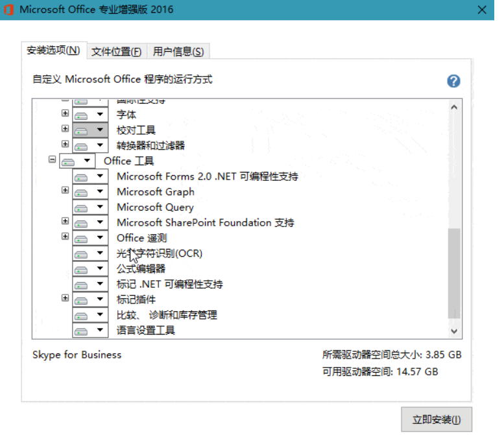The image size is (504, 435).
Task: Switch to the 文件位置(F) tab
Action: coord(117,51)
